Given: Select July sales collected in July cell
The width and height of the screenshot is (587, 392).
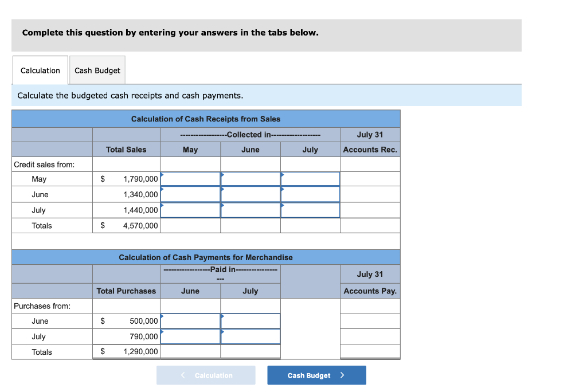Looking at the screenshot, I should click(x=310, y=210).
